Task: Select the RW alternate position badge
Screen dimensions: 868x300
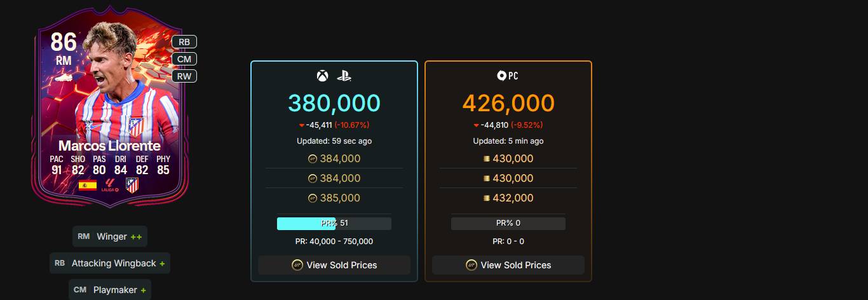Action: pyautogui.click(x=184, y=76)
